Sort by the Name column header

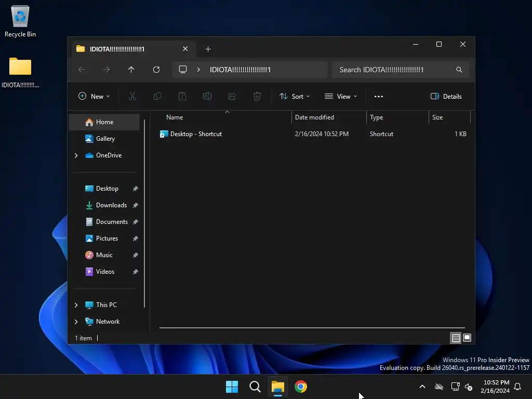[225, 117]
